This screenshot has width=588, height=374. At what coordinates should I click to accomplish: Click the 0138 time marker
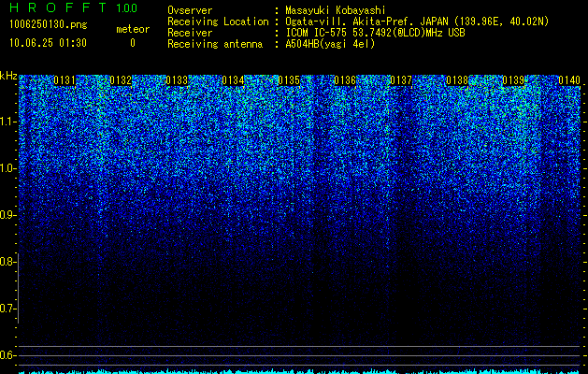click(x=457, y=80)
